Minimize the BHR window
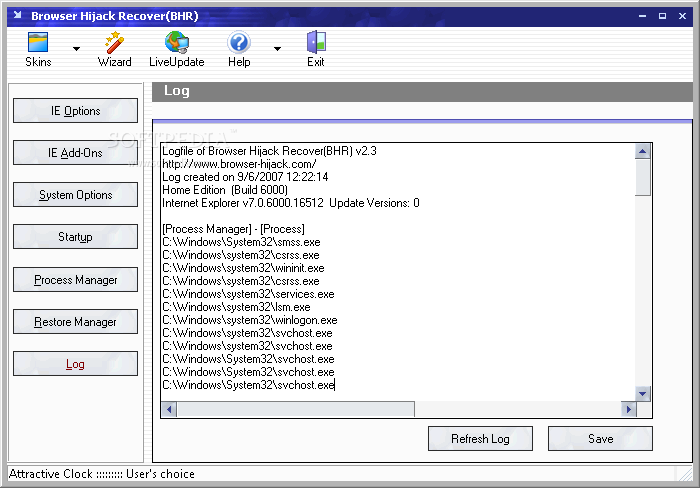Screen dimensions: 700x488 [642, 16]
